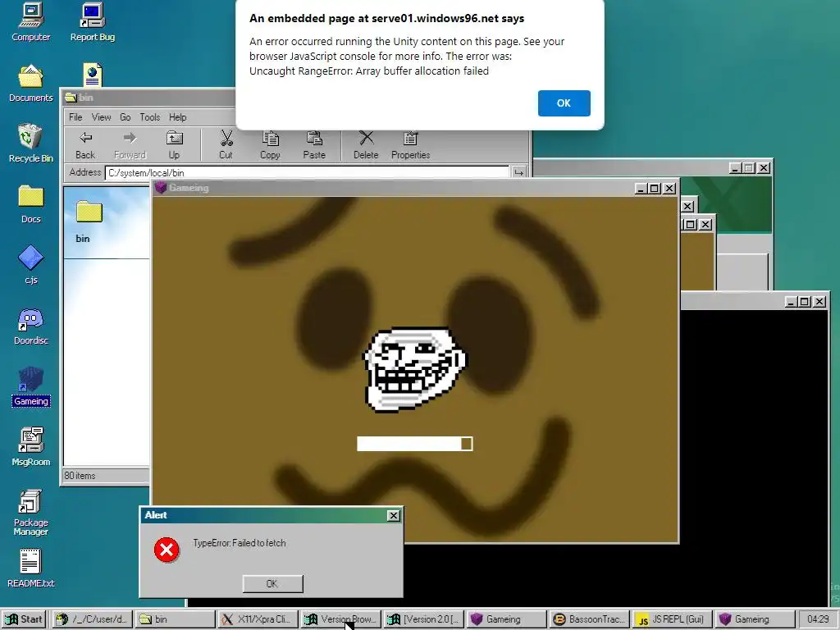Image resolution: width=840 pixels, height=630 pixels.
Task: Open the Tools menu in explorer
Action: (x=150, y=116)
